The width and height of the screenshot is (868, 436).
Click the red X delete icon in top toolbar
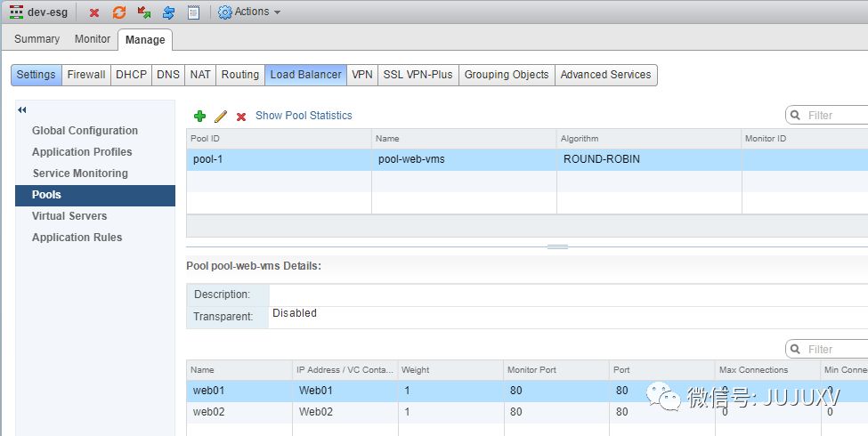pos(94,12)
